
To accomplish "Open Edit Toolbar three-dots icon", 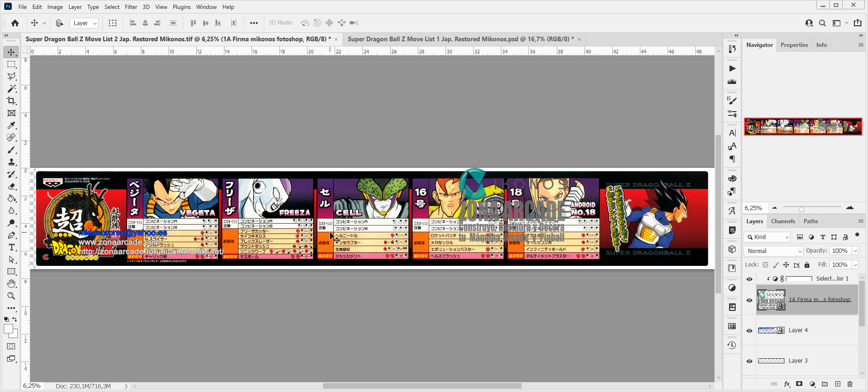I will (11, 308).
